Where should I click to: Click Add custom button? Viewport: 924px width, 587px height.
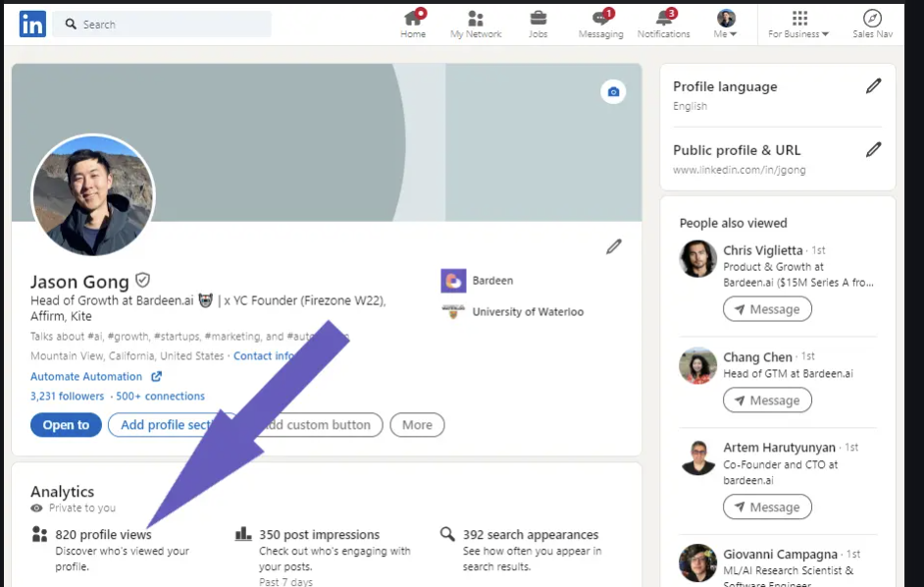coord(316,425)
